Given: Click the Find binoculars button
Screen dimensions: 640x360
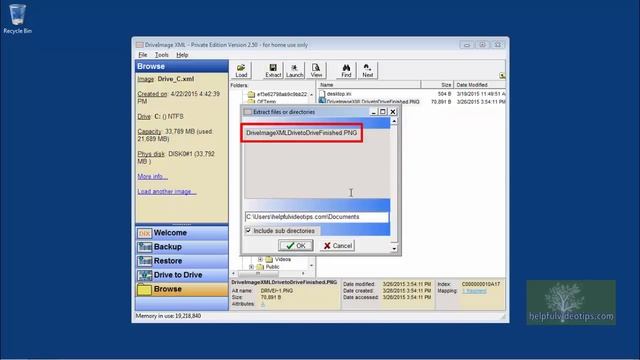Looking at the screenshot, I should point(346,71).
